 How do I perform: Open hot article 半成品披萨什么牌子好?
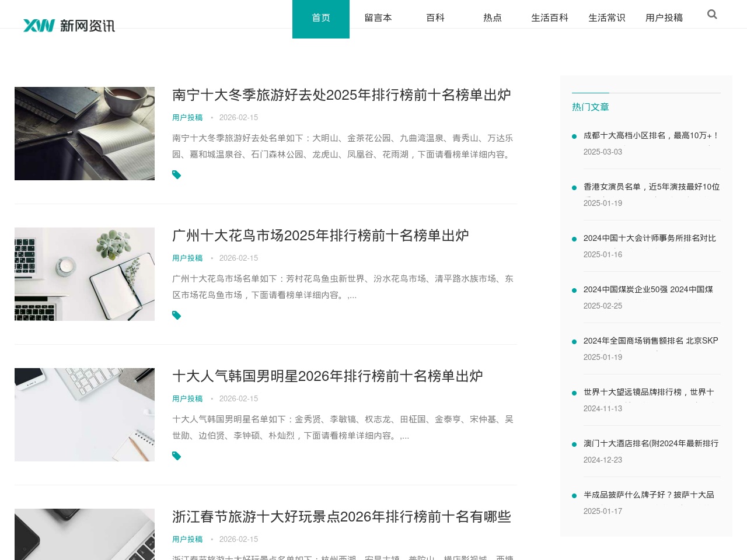[649, 495]
